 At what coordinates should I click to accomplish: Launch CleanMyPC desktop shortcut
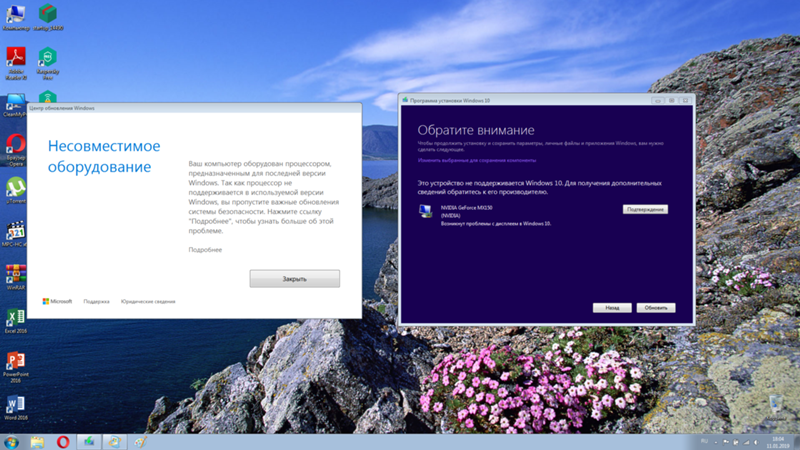pyautogui.click(x=15, y=105)
